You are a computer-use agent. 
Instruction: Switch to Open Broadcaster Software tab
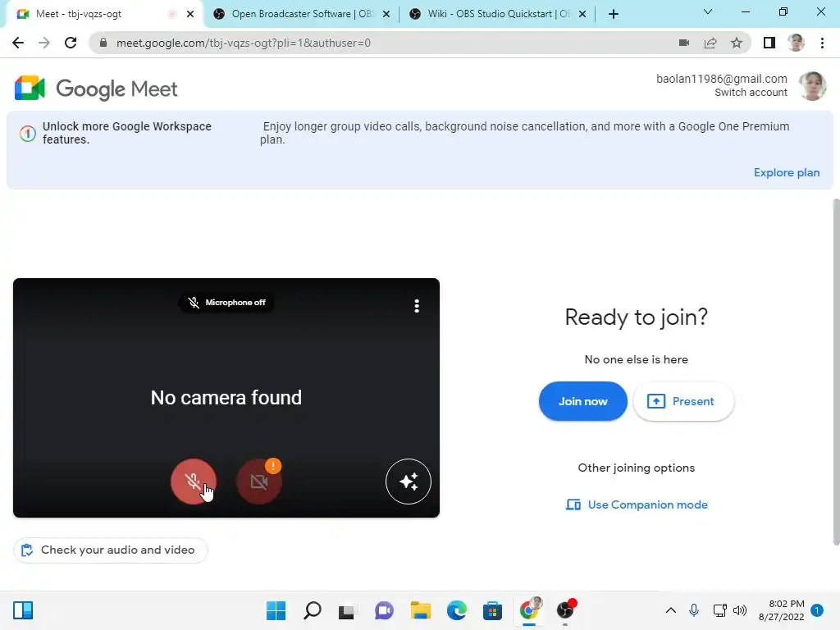click(x=303, y=14)
